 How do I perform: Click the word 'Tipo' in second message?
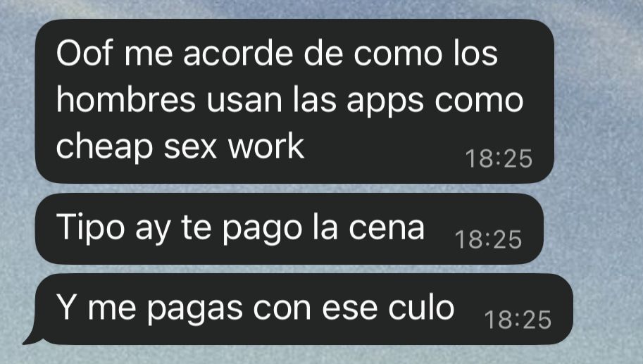(x=90, y=227)
